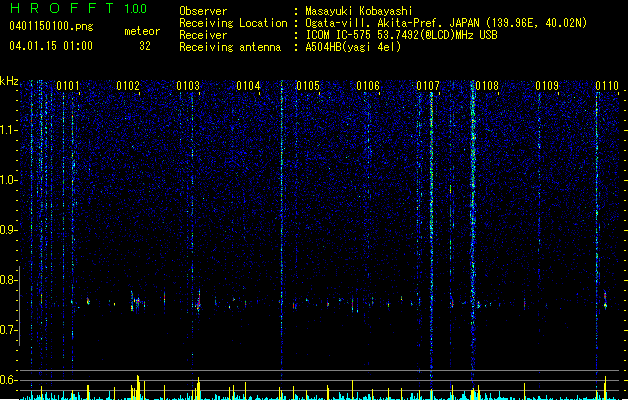The height and width of the screenshot is (400, 629).
Task: Click the Receiver label
Action: coord(203,35)
